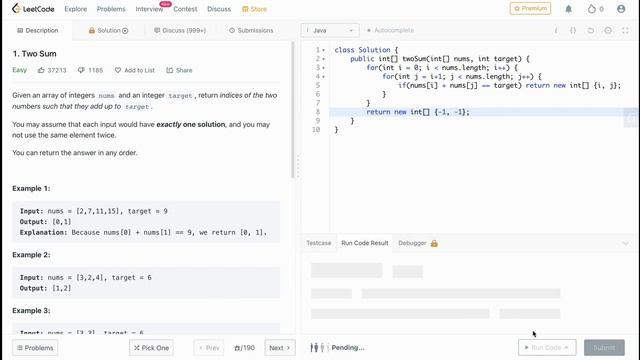Open the Problems list button
The width and height of the screenshot is (640, 360).
[35, 348]
